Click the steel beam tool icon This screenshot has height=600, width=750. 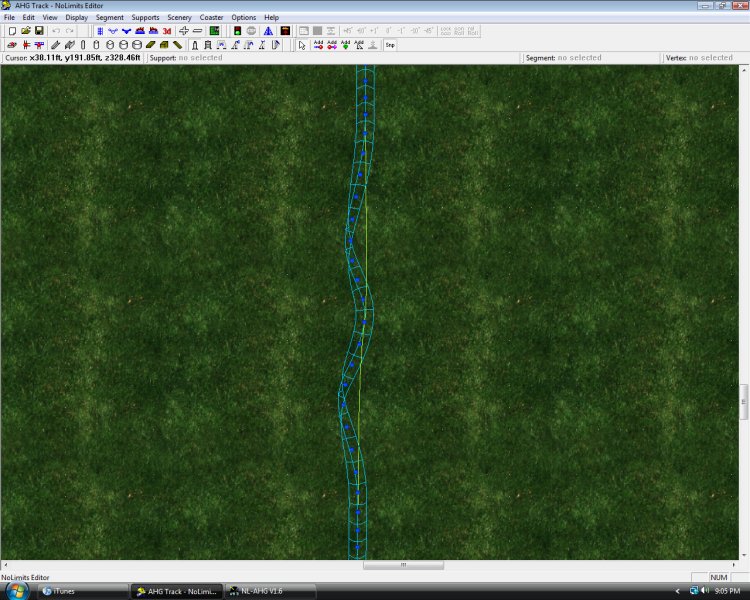tap(55, 45)
